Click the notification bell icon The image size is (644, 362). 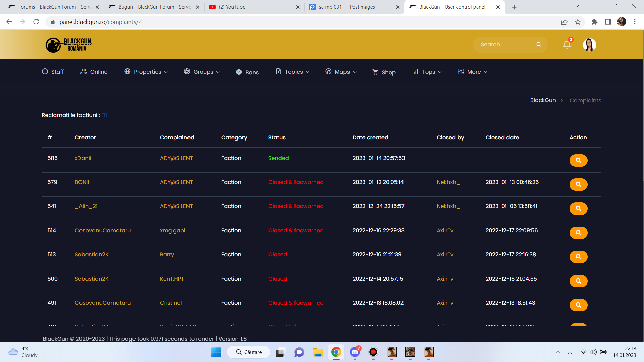[567, 45]
